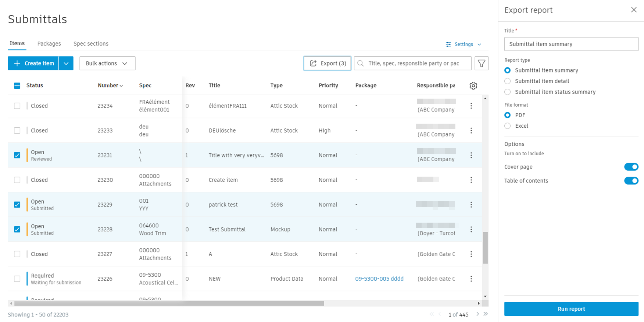Screen dimensions: 644x322
Task: Jump to last page arrow
Action: pyautogui.click(x=486, y=314)
